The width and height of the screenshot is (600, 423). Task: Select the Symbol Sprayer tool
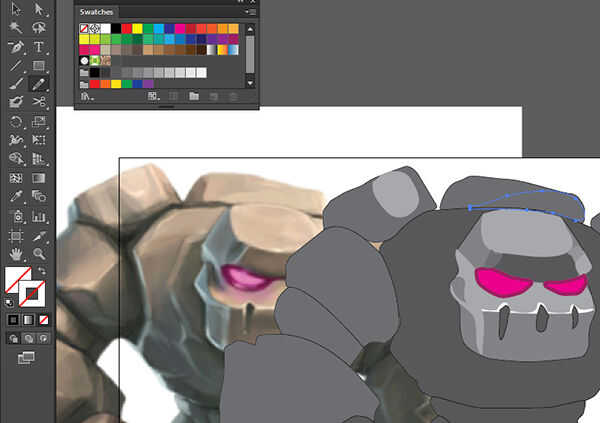pos(17,217)
